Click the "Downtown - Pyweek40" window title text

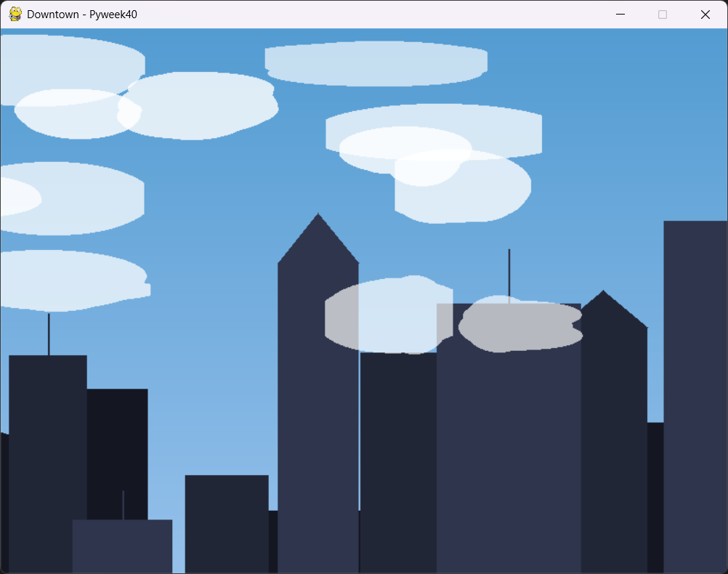pos(81,15)
